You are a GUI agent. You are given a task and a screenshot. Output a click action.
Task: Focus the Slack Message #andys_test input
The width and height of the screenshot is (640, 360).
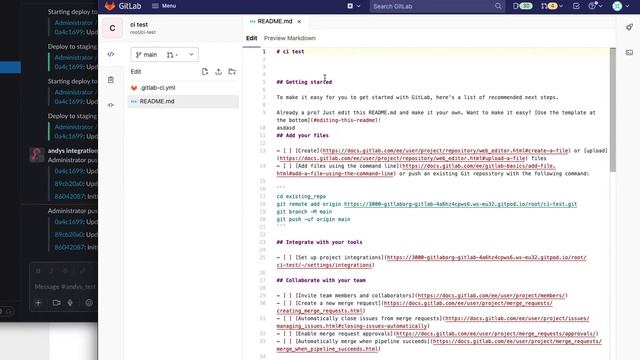tap(65, 287)
